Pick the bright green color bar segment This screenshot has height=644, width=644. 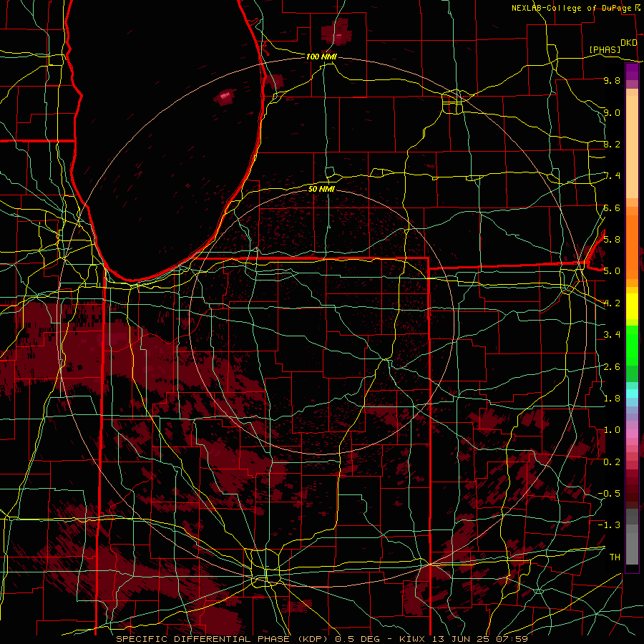pos(632,345)
